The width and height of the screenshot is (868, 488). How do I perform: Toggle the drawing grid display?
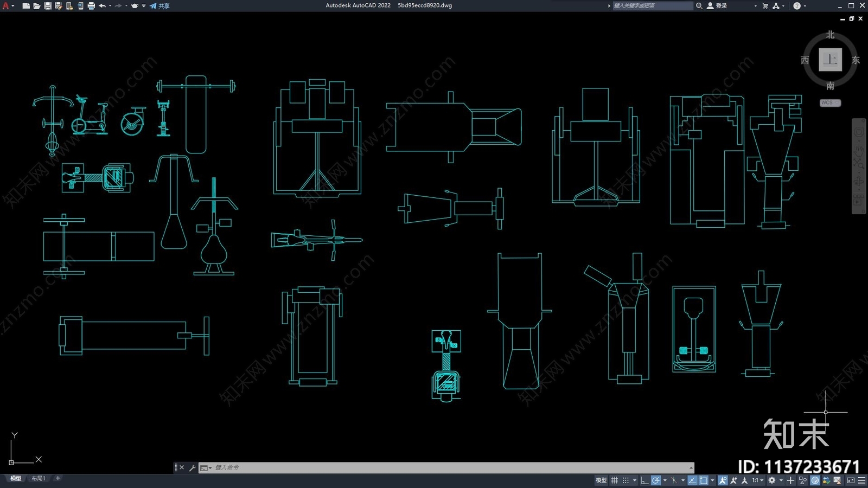point(615,480)
